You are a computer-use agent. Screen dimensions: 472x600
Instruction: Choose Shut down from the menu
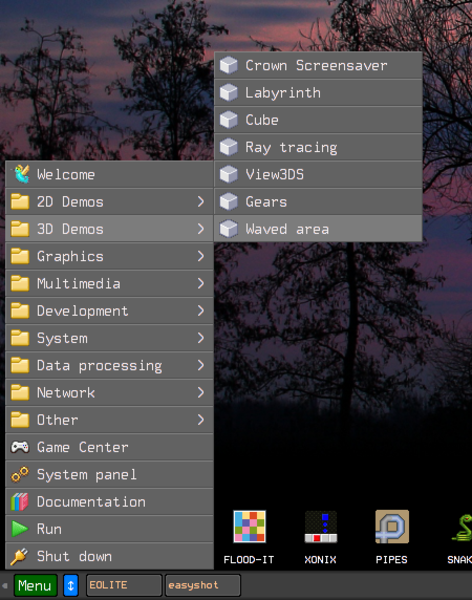[x=109, y=556]
